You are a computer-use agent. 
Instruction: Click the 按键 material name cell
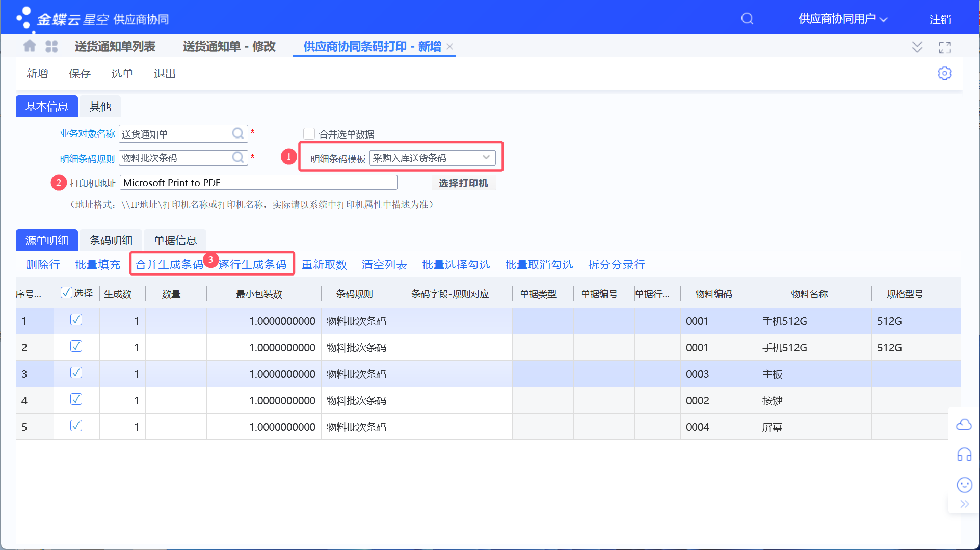814,400
